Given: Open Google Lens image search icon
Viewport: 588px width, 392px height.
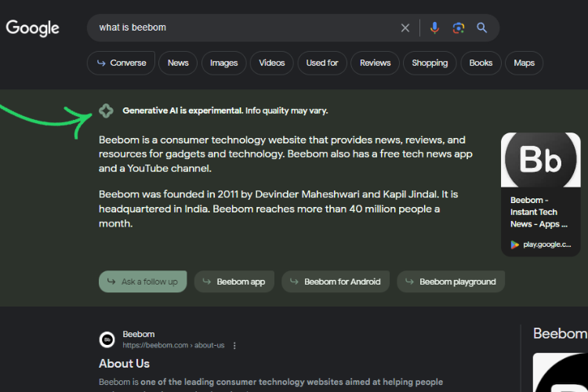Looking at the screenshot, I should 459,27.
